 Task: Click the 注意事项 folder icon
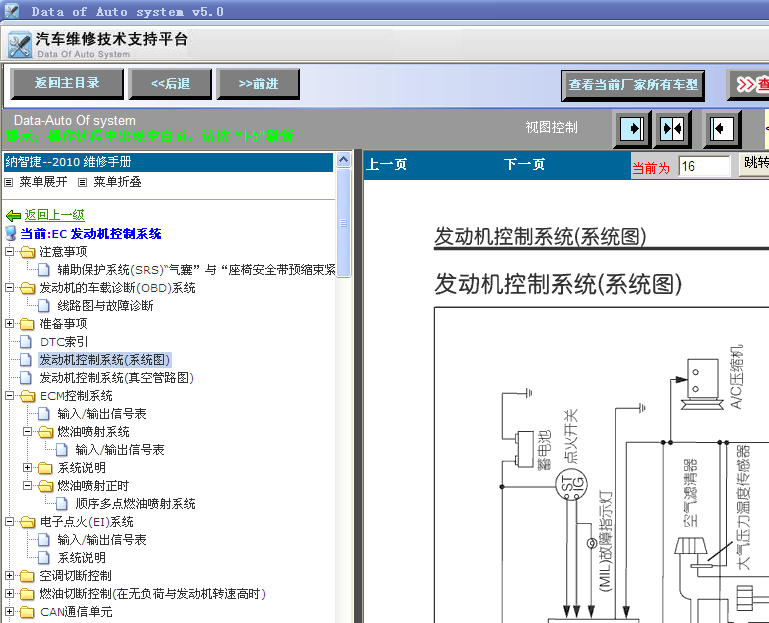click(26, 252)
